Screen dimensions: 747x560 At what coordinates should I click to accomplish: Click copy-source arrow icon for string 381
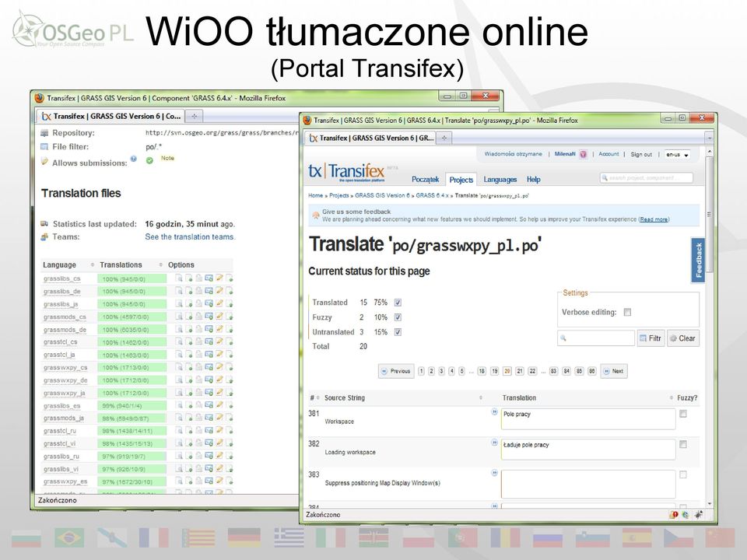[x=494, y=412]
